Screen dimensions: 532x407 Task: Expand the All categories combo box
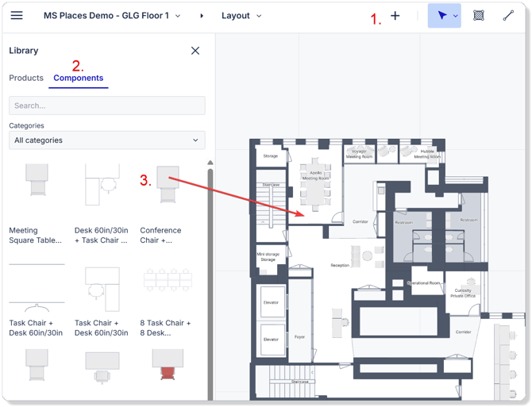pyautogui.click(x=106, y=140)
